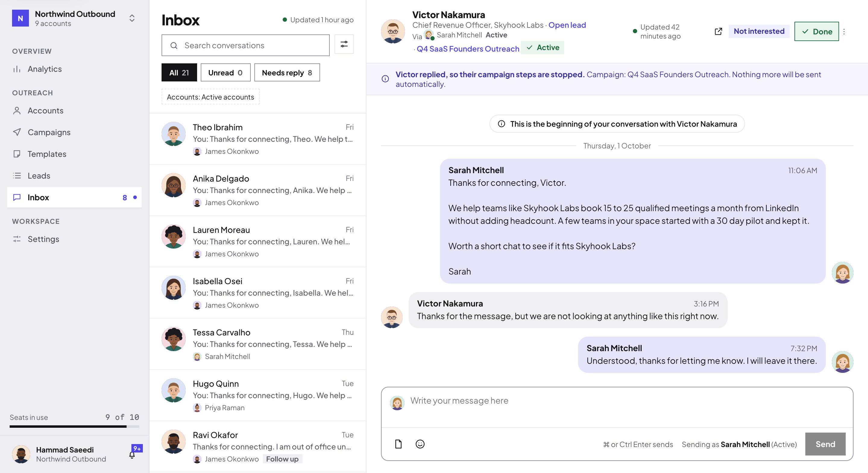Click the Seats in use progress bar
The width and height of the screenshot is (868, 473).
74,427
